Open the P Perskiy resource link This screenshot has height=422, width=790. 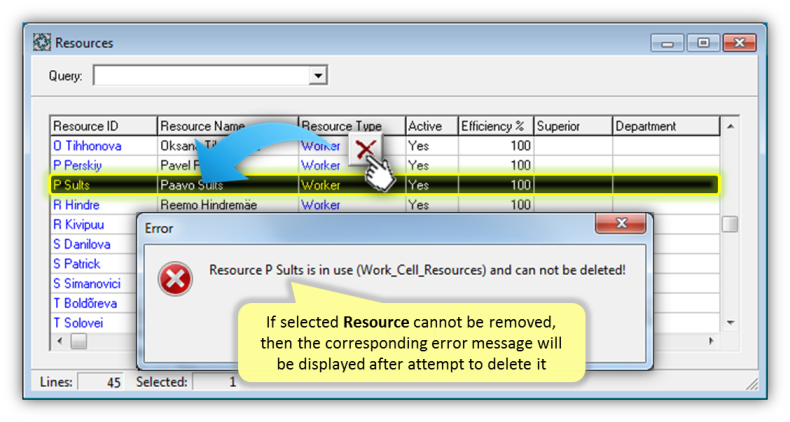click(x=77, y=166)
